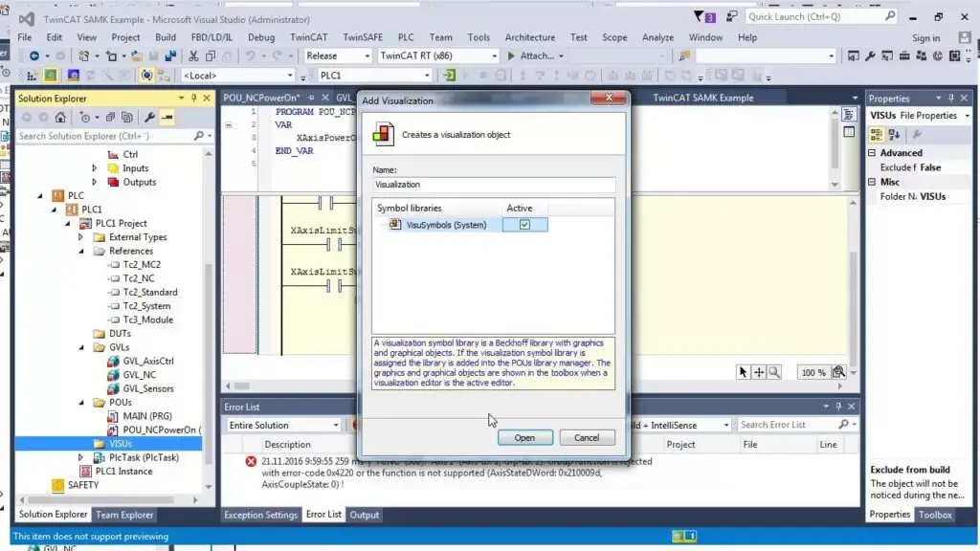Click the visualization Name input field
The width and height of the screenshot is (980, 551).
494,185
